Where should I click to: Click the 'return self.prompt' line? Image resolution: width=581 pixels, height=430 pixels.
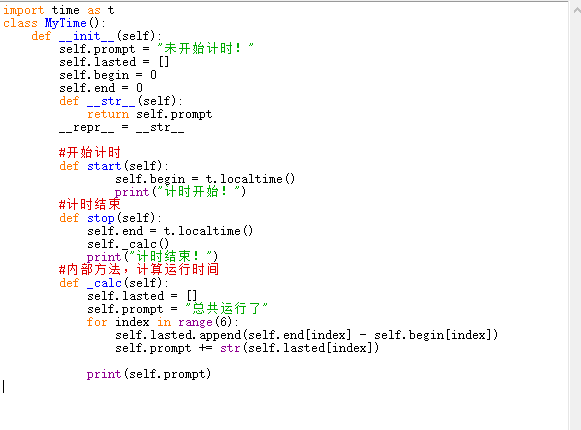150,114
